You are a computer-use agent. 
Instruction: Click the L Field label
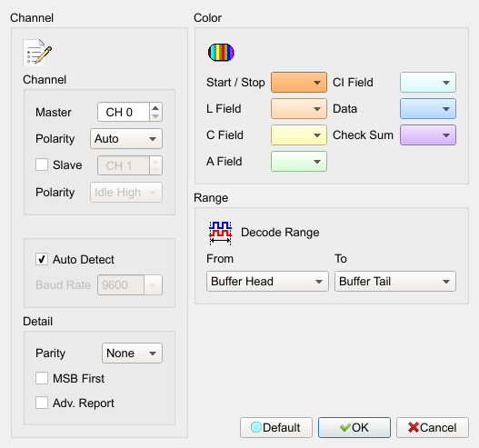[224, 109]
